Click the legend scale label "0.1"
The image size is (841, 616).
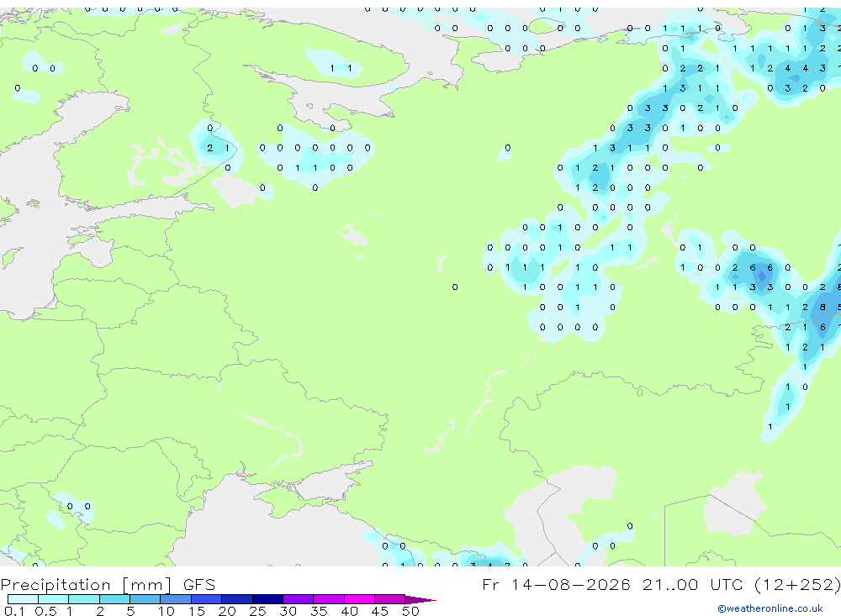[14, 611]
